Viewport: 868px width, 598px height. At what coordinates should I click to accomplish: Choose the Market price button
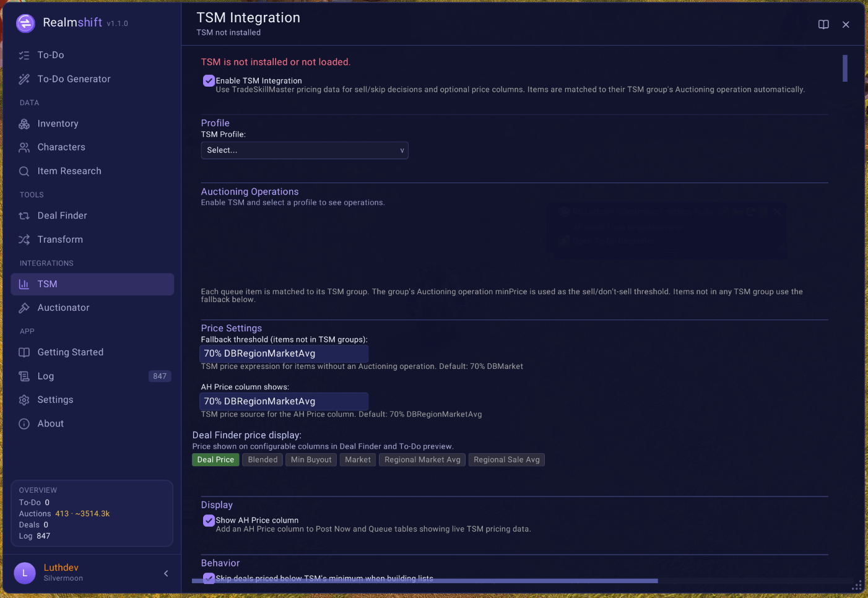pyautogui.click(x=358, y=460)
